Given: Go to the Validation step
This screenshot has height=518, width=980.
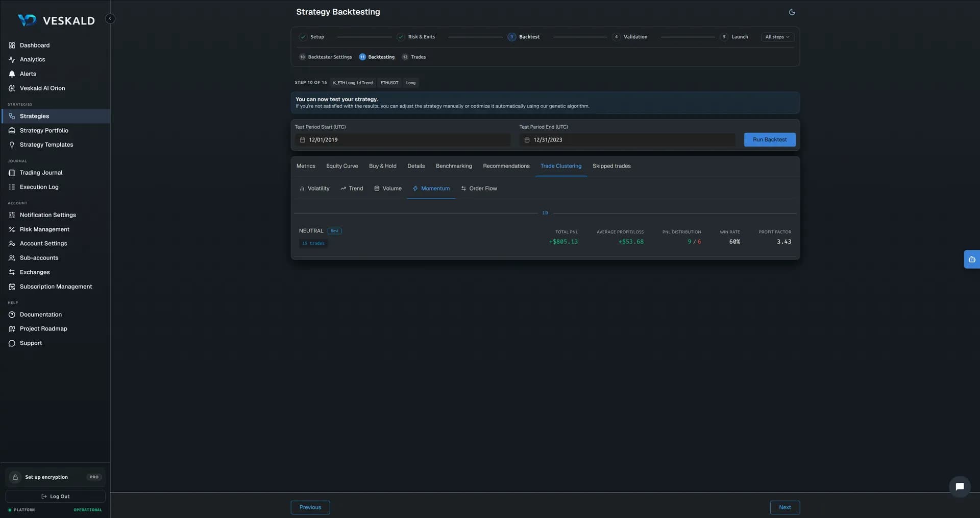Looking at the screenshot, I should (x=630, y=37).
